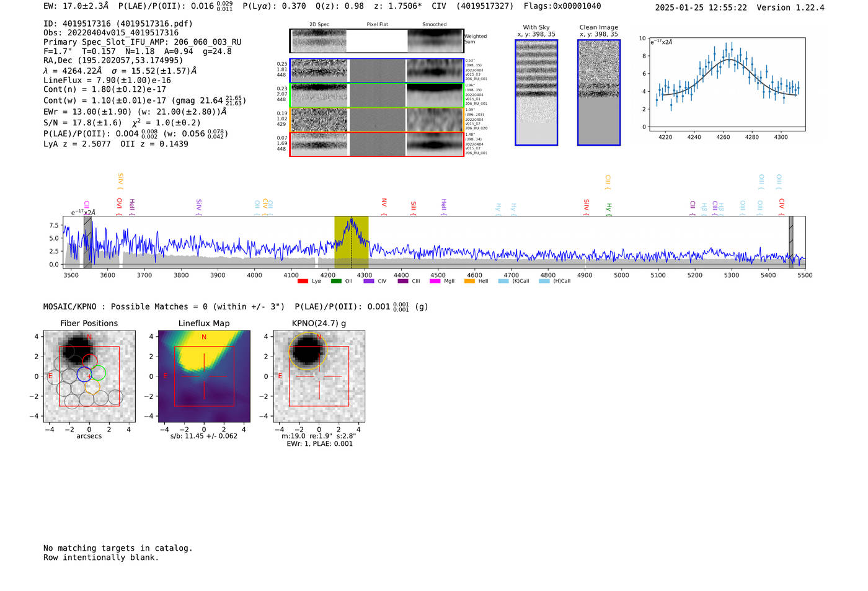Click the orange HeII legend swatch

tap(469, 281)
